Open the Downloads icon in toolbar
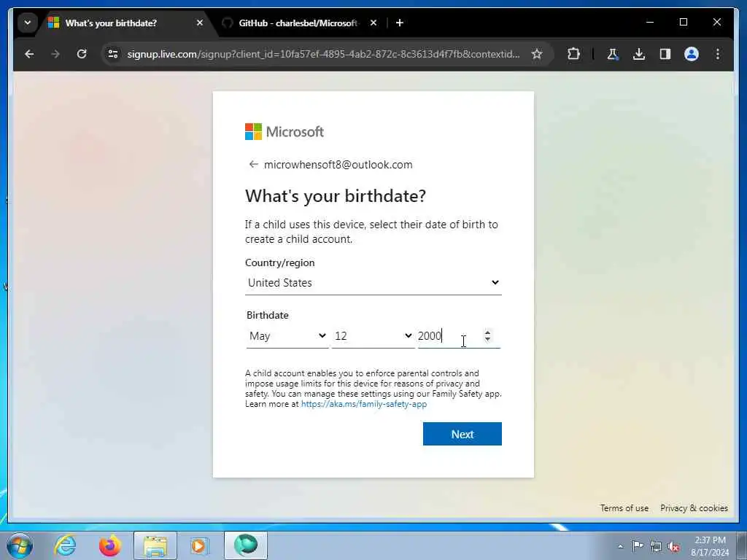Screen dimensions: 747x560 click(x=639, y=54)
